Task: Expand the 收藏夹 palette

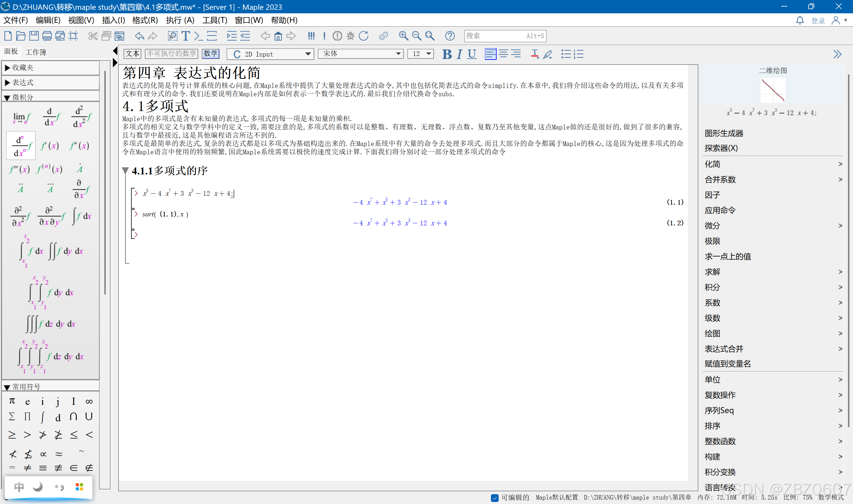Action: (51, 68)
